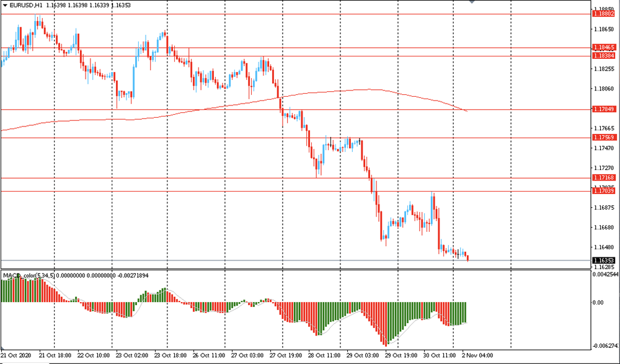Click the 1.17270 price scale value

coord(604,168)
